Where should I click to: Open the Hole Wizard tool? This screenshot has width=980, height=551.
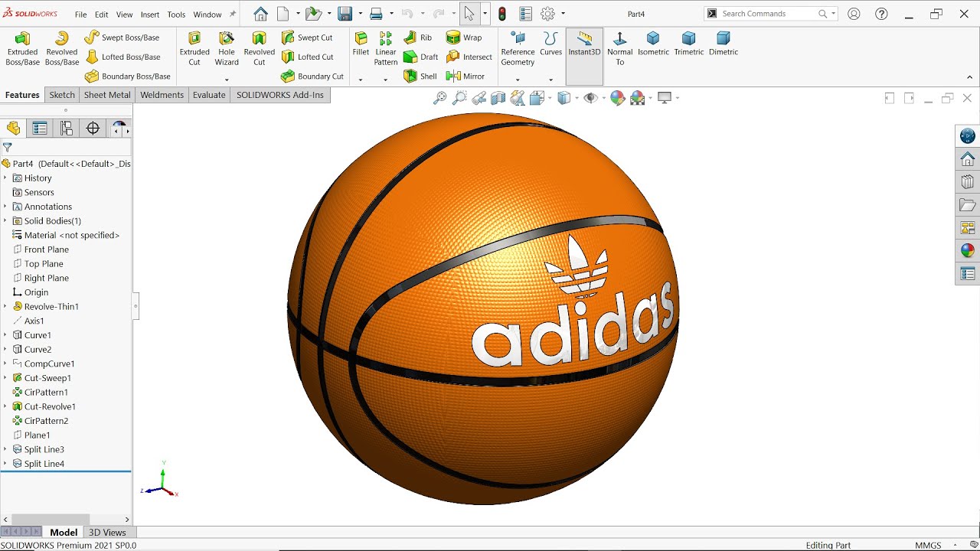(x=227, y=48)
